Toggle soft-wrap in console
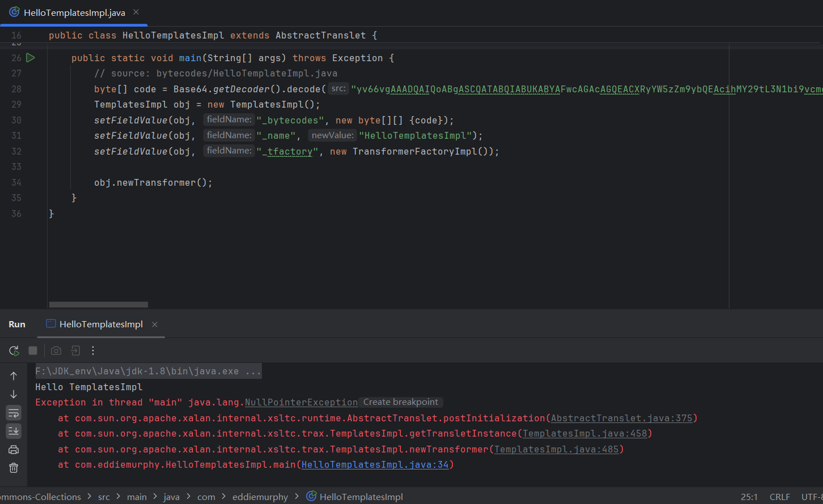The height and width of the screenshot is (504, 823). pyautogui.click(x=14, y=413)
